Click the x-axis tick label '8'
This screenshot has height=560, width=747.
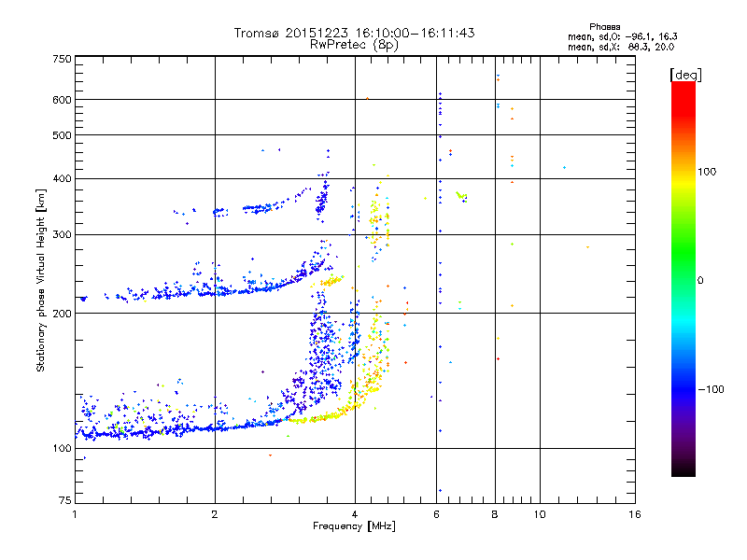(x=495, y=514)
